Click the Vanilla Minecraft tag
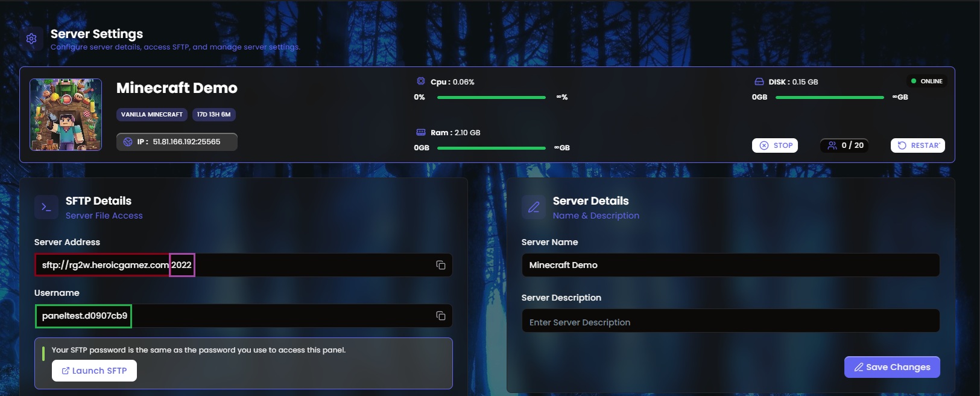This screenshot has height=396, width=980. click(x=151, y=114)
